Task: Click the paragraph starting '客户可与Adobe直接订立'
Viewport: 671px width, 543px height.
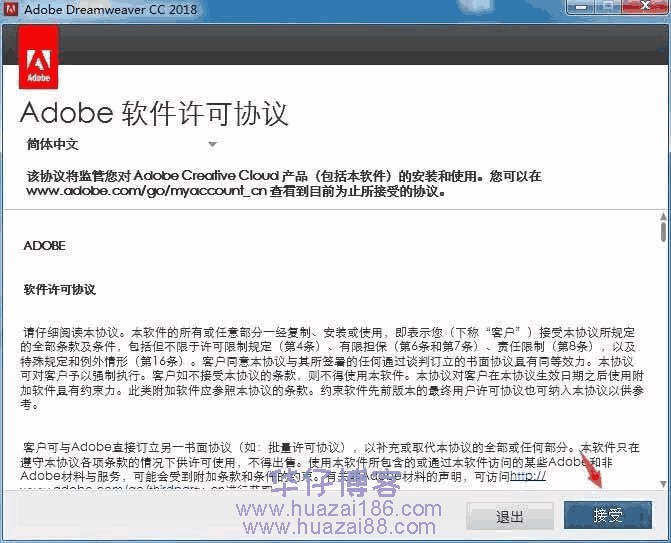Action: (330, 466)
